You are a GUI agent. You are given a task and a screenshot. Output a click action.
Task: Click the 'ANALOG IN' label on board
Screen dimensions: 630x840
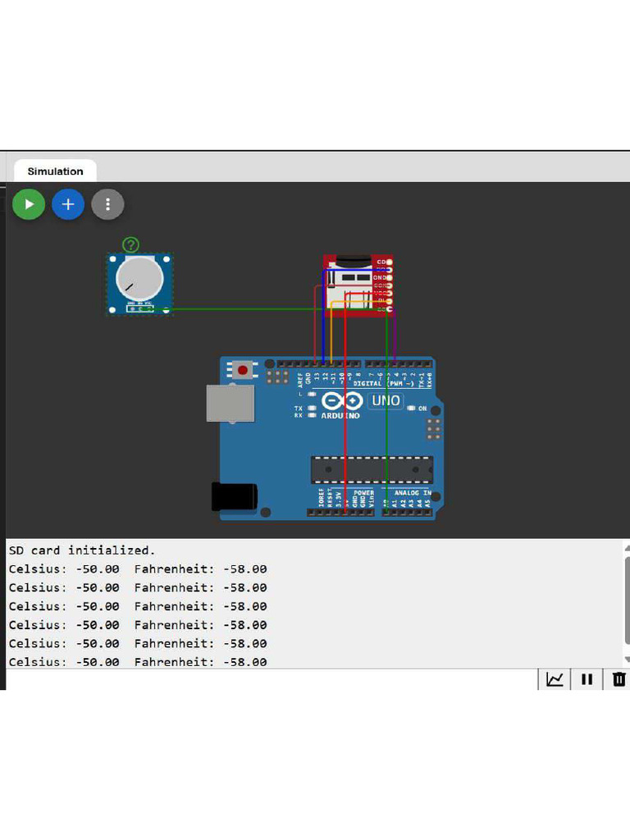(x=413, y=492)
